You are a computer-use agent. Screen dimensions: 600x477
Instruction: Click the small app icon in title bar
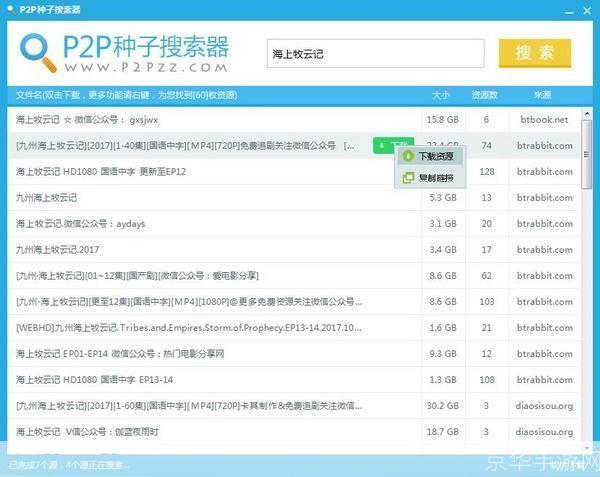point(11,10)
